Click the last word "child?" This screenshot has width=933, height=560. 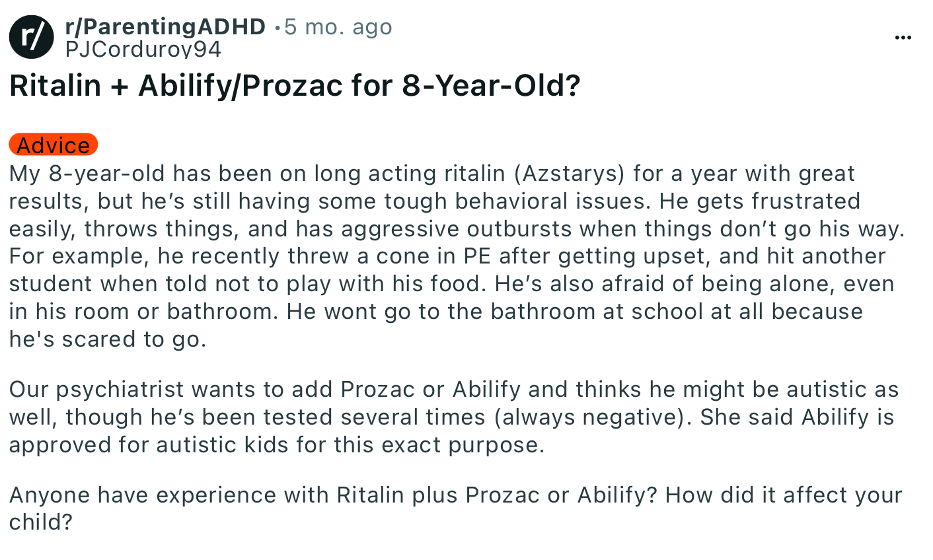tap(41, 522)
